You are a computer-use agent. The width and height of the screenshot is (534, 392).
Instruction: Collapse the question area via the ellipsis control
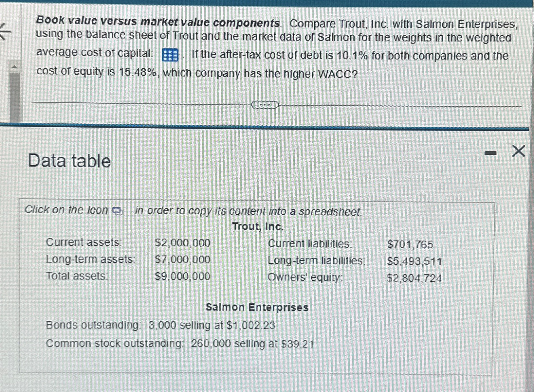pos(264,105)
